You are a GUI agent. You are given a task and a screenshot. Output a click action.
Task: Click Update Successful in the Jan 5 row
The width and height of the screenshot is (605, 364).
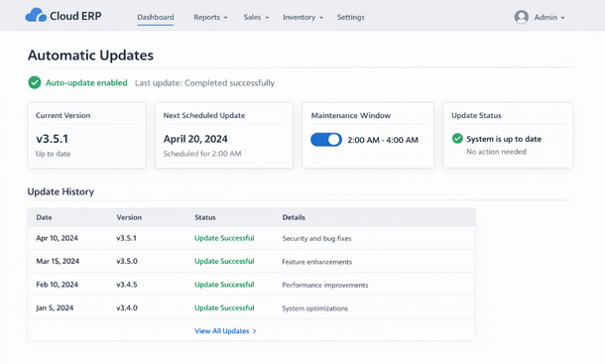tap(224, 308)
